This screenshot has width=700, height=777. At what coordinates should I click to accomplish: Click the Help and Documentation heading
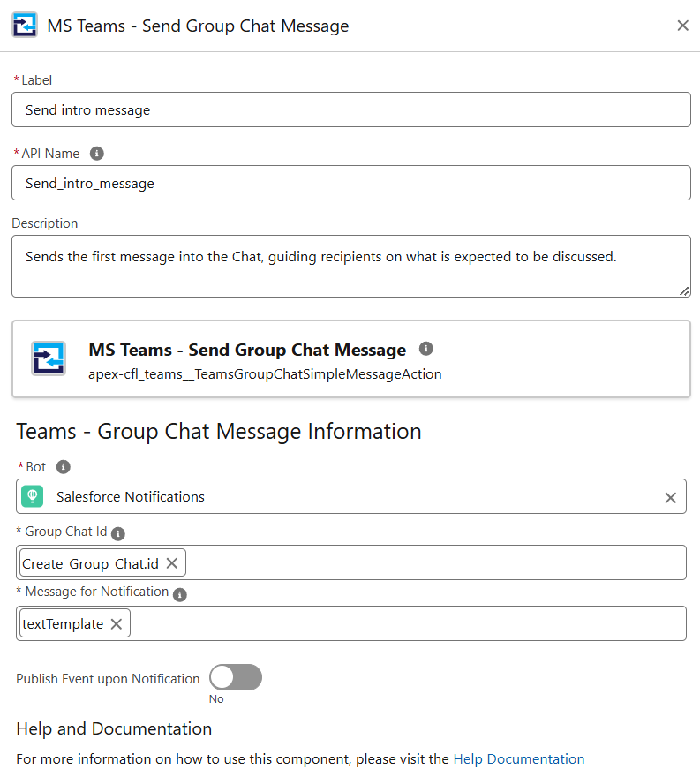(114, 728)
